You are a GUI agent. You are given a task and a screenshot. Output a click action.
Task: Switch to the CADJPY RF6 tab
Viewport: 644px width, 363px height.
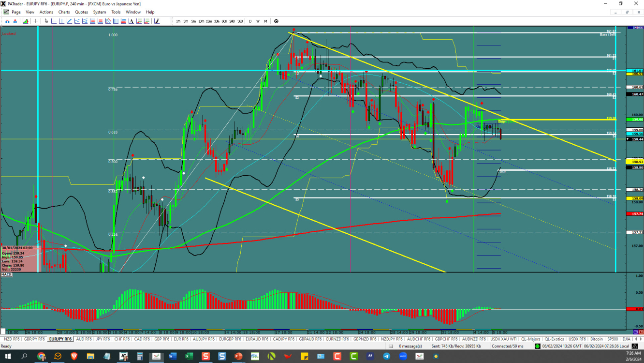284,339
